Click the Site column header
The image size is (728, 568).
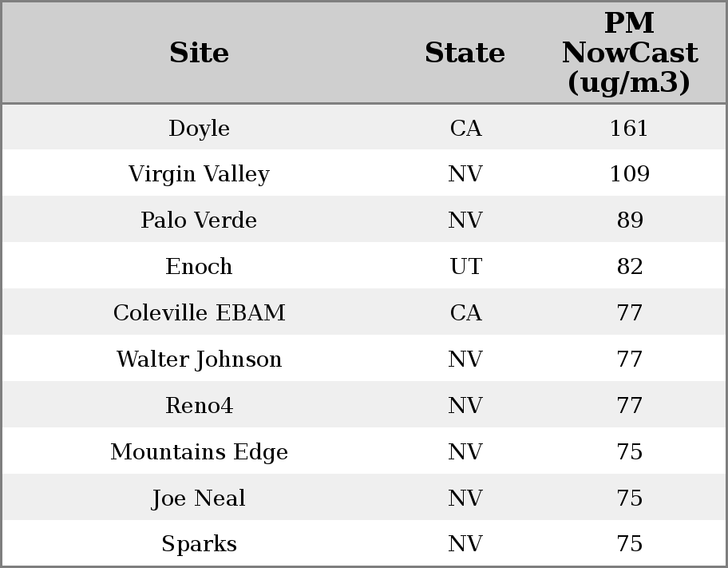pyautogui.click(x=200, y=53)
